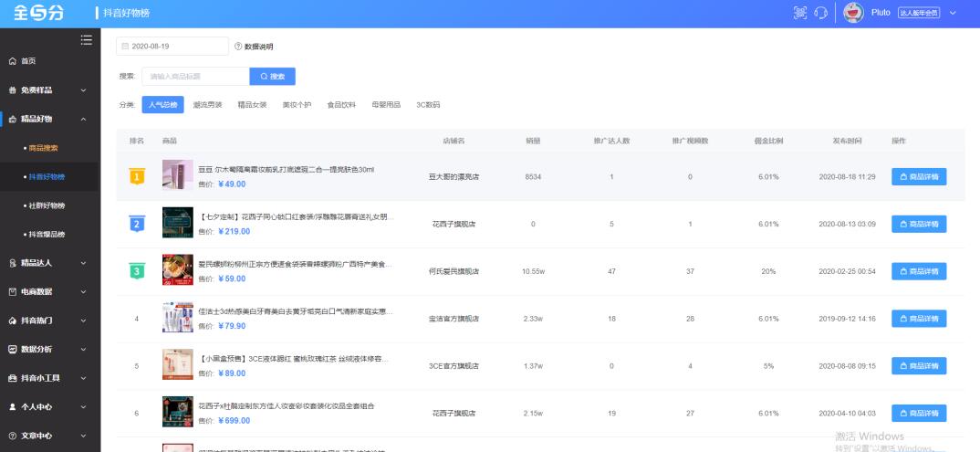
Task: Click the 数据说明 question mark icon
Action: (x=238, y=47)
